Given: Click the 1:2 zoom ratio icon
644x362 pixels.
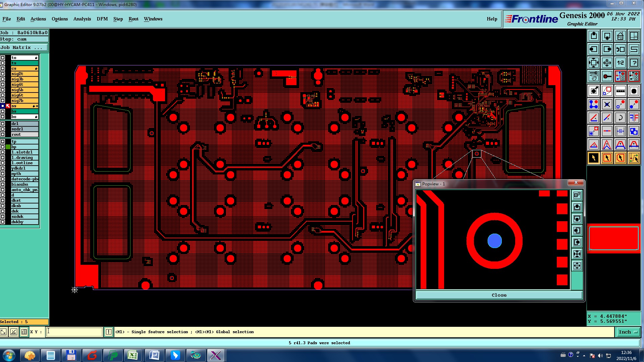Looking at the screenshot, I should pyautogui.click(x=621, y=63).
